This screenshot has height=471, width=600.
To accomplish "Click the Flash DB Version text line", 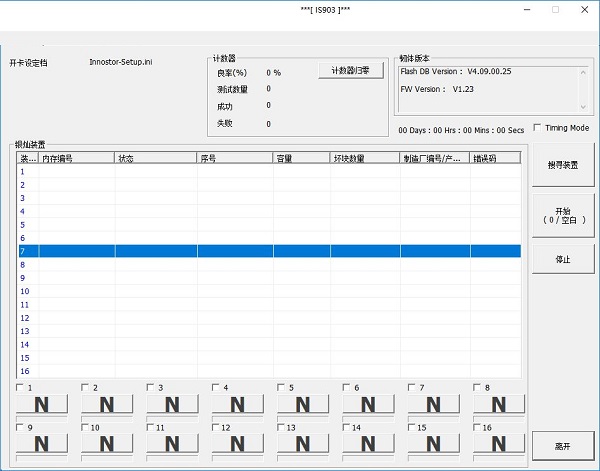I will (456, 72).
